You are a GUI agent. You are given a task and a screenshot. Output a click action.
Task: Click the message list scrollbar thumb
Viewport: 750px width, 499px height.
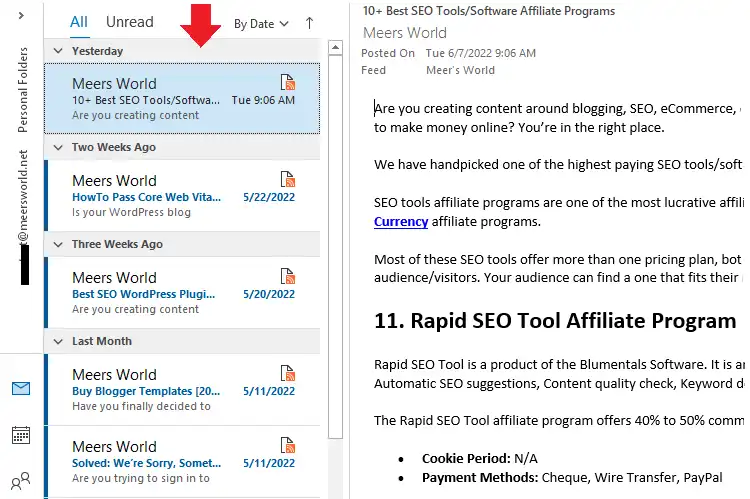[x=335, y=246]
